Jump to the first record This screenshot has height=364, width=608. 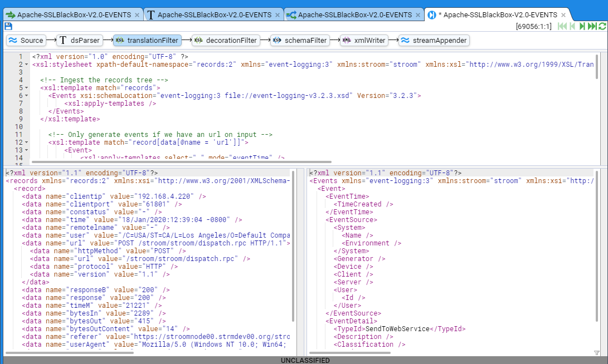(562, 26)
